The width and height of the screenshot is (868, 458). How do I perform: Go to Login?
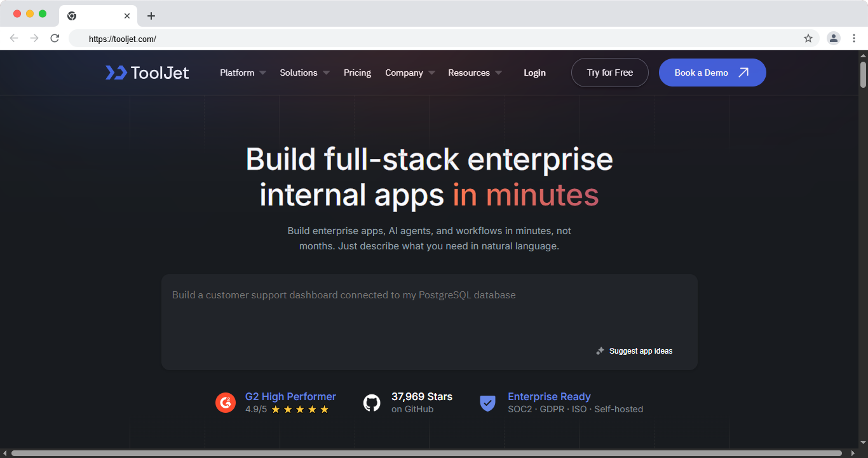pyautogui.click(x=534, y=73)
